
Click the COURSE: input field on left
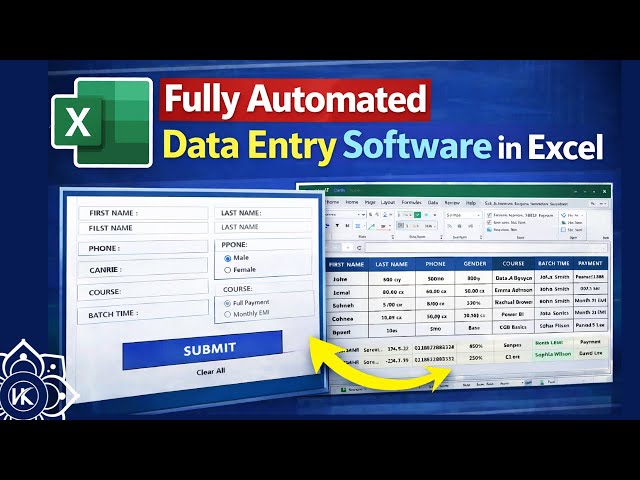coord(143,291)
